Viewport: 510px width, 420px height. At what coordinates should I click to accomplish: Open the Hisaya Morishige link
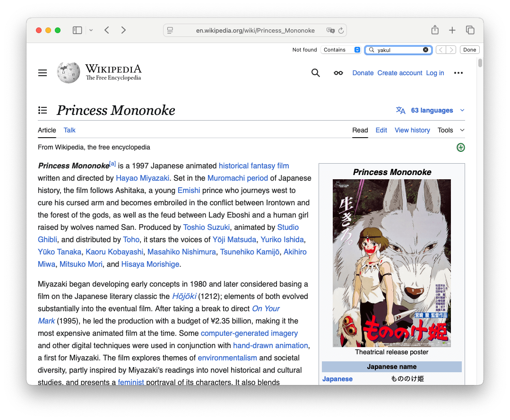tap(150, 264)
